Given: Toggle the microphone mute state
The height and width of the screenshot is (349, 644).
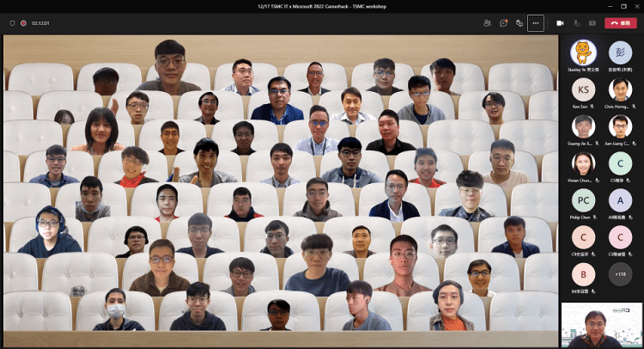Looking at the screenshot, I should (577, 23).
